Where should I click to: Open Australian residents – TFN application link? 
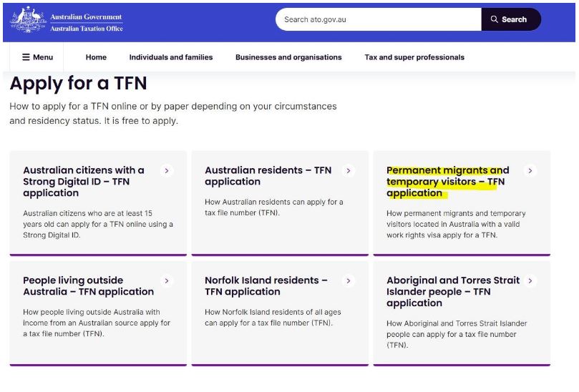coord(268,176)
